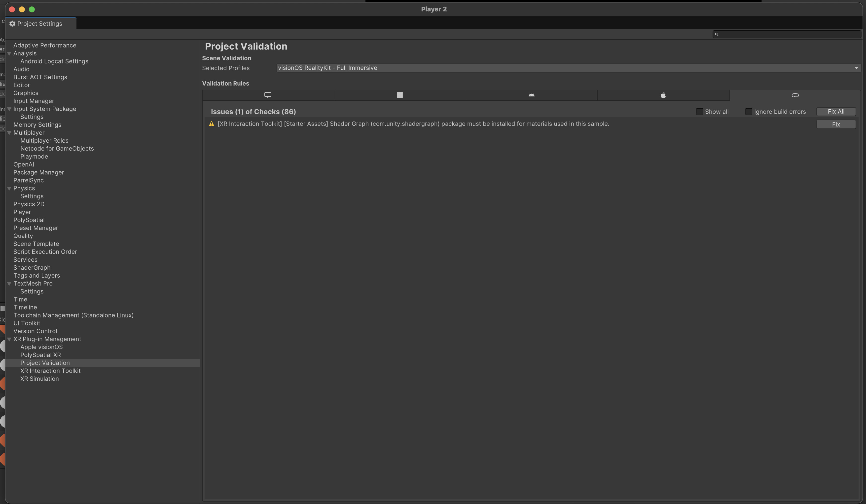Image resolution: width=866 pixels, height=504 pixels.
Task: Enable the Ignore build errors checkbox
Action: [749, 112]
